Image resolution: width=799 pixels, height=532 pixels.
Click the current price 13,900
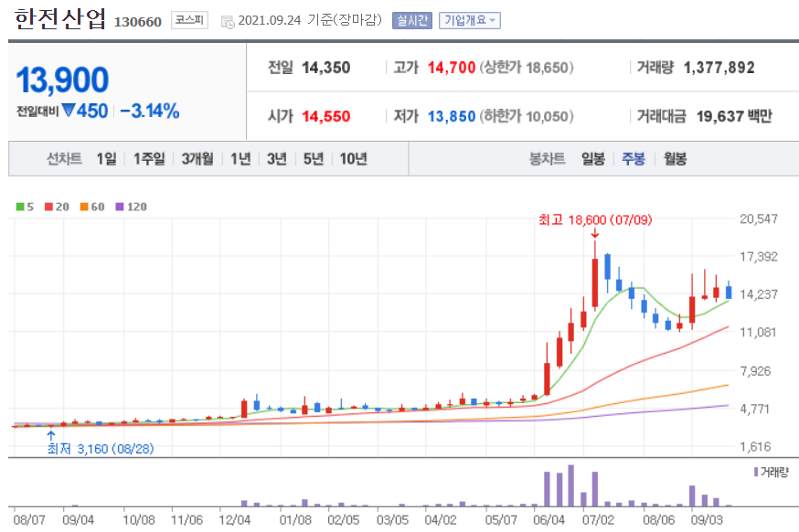[x=62, y=80]
